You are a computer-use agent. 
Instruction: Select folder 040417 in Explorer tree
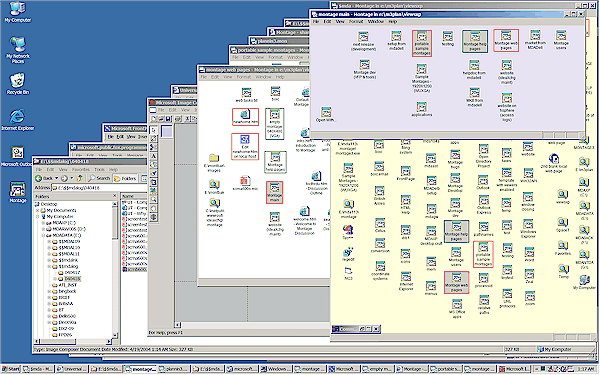click(69, 272)
